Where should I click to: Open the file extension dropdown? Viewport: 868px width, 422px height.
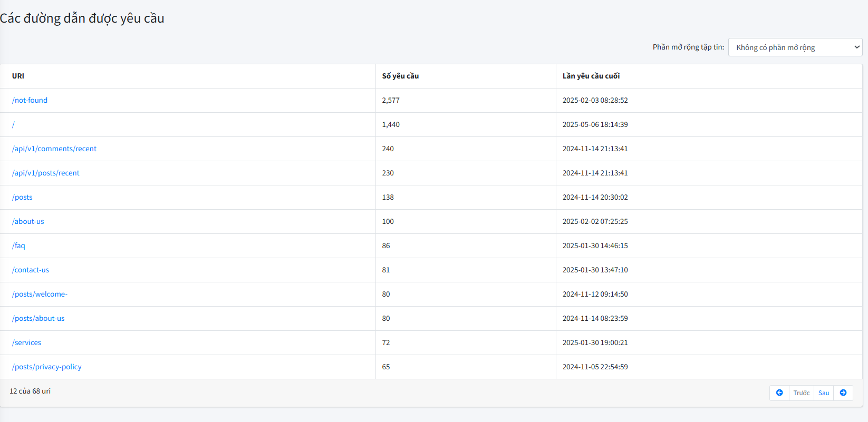tap(795, 47)
